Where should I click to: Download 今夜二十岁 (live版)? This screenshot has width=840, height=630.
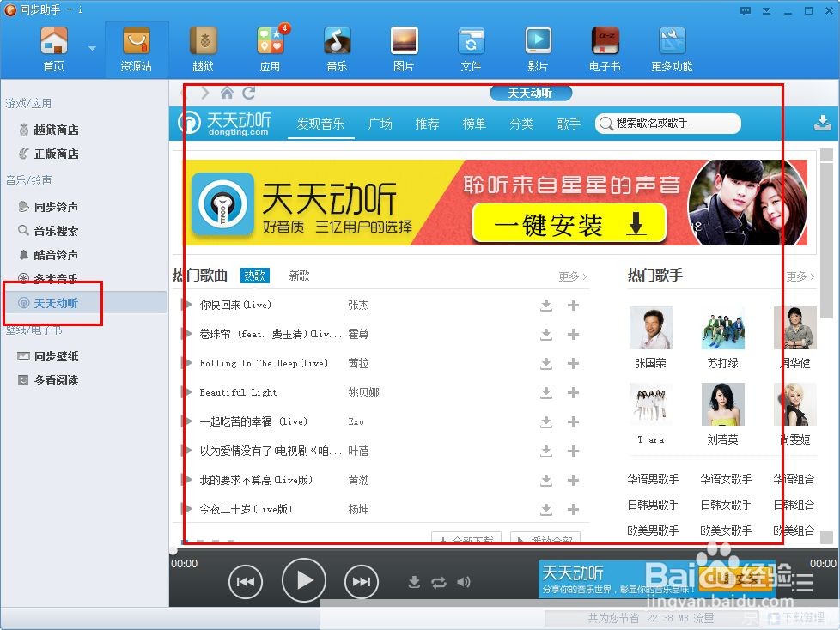tap(546, 510)
